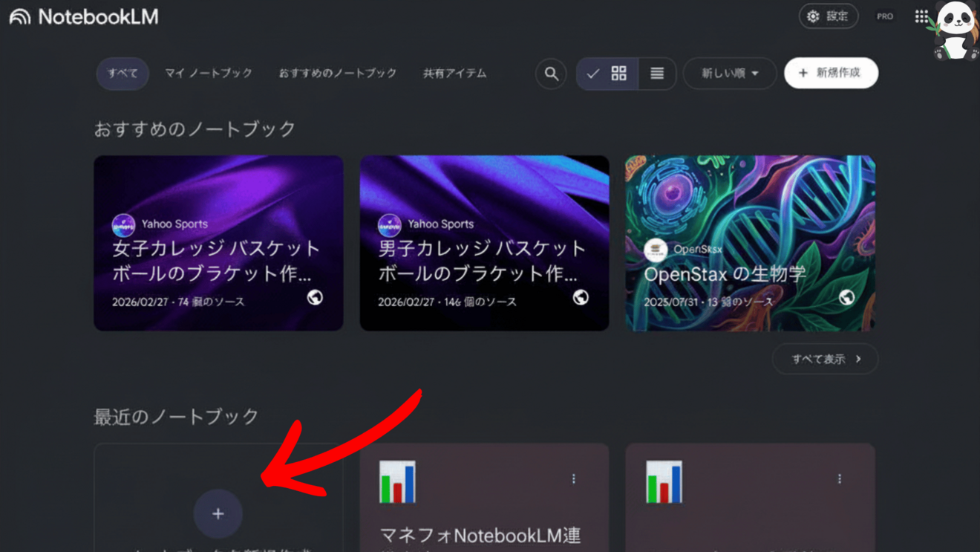
Task: Click the globe icon on OpenStax の生物学
Action: pos(846,298)
